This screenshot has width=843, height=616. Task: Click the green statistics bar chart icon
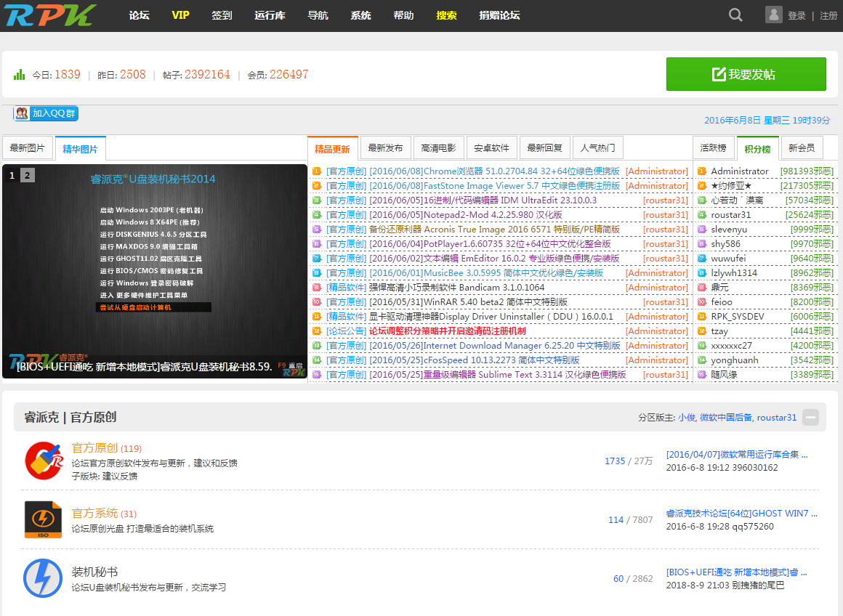point(20,75)
